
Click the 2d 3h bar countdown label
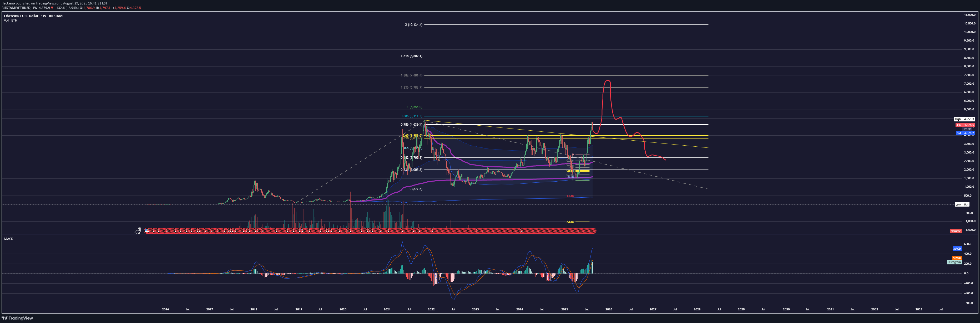pyautogui.click(x=967, y=129)
